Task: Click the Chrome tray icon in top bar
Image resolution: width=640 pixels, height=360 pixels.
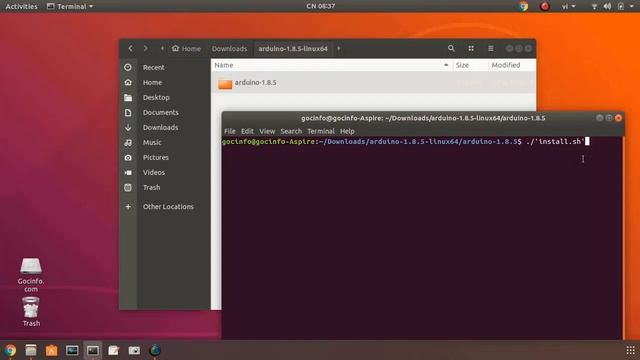Action: [x=524, y=6]
